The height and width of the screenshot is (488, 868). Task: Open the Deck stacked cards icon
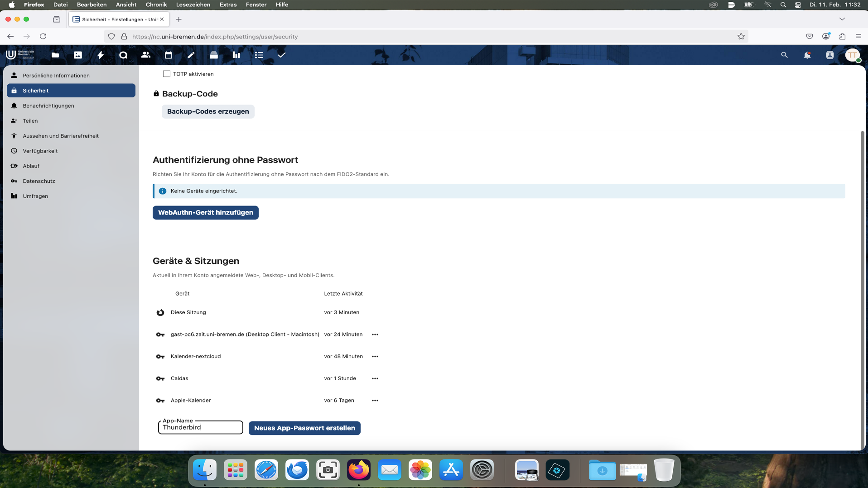pos(214,55)
